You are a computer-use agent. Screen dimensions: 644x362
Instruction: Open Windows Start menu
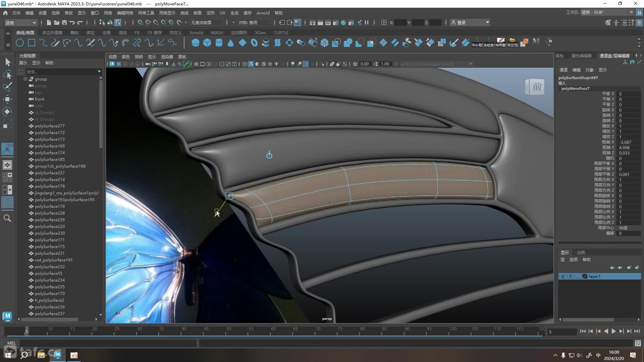tap(8, 355)
